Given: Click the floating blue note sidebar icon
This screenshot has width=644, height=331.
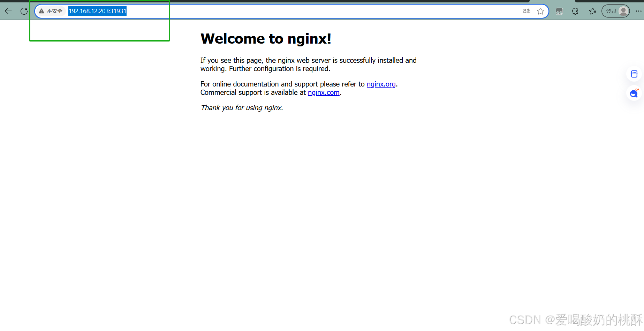Looking at the screenshot, I should point(634,74).
